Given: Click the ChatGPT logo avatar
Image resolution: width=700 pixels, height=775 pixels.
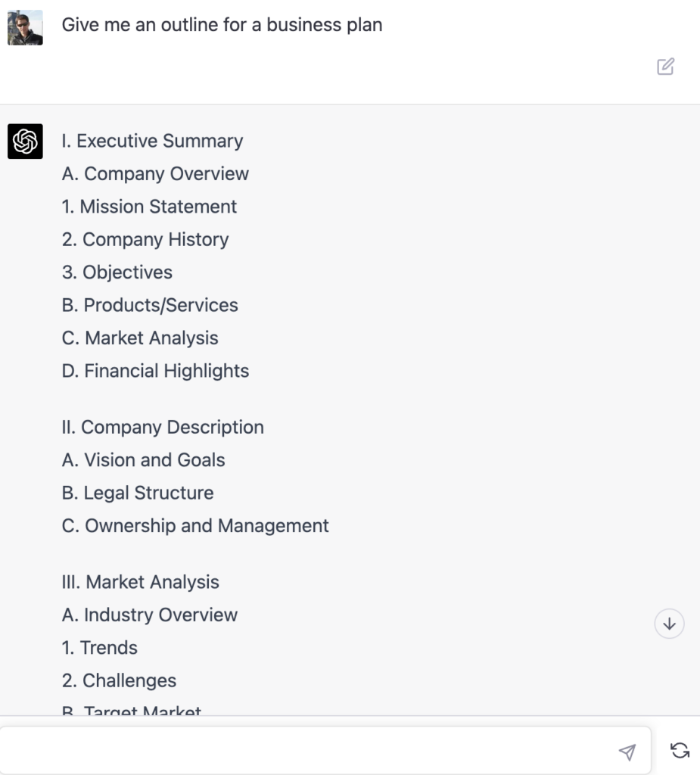Looking at the screenshot, I should [25, 141].
